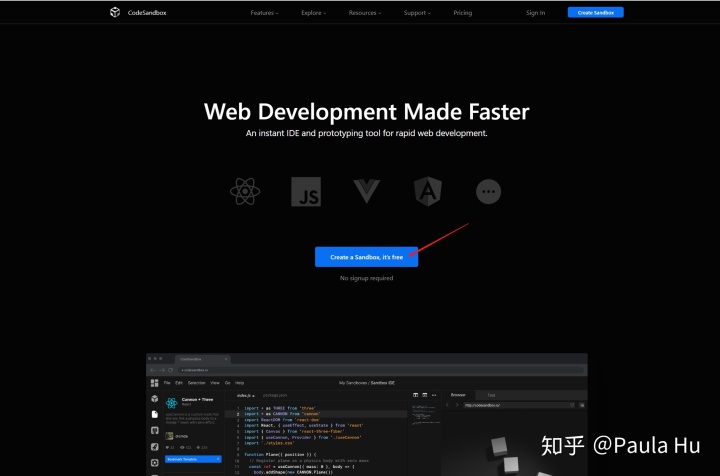Click the preview pane back arrow
This screenshot has height=476, width=720.
click(x=447, y=405)
